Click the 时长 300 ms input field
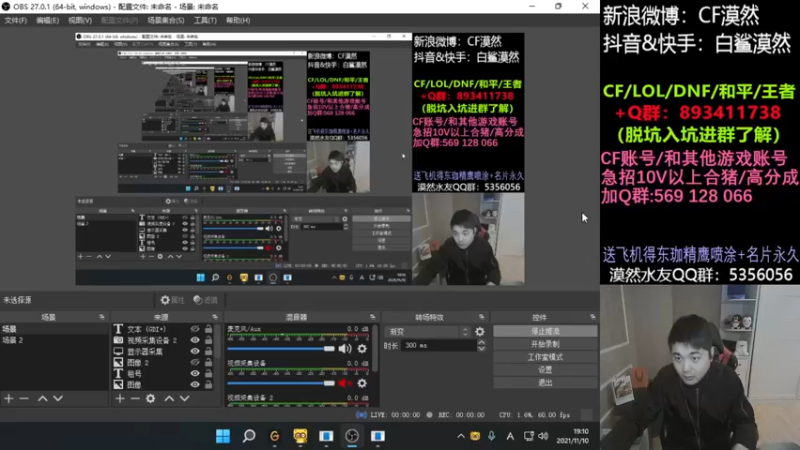This screenshot has width=800, height=450. 439,346
